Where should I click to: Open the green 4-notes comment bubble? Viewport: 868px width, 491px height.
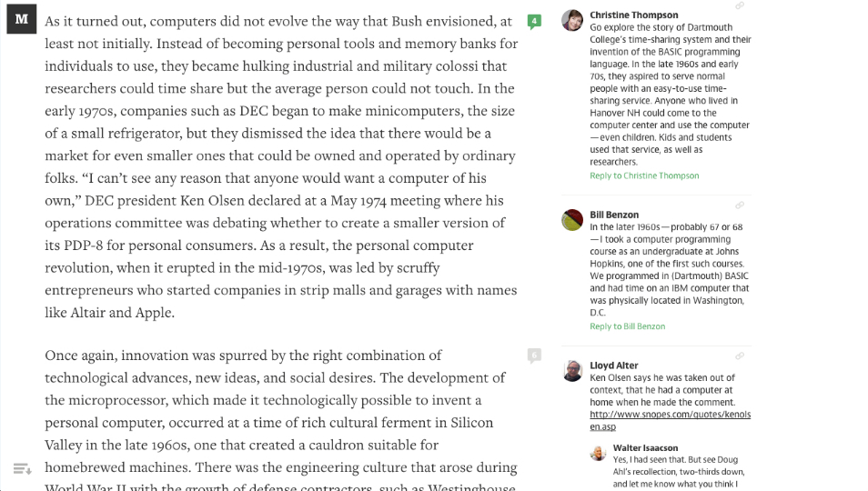[534, 21]
